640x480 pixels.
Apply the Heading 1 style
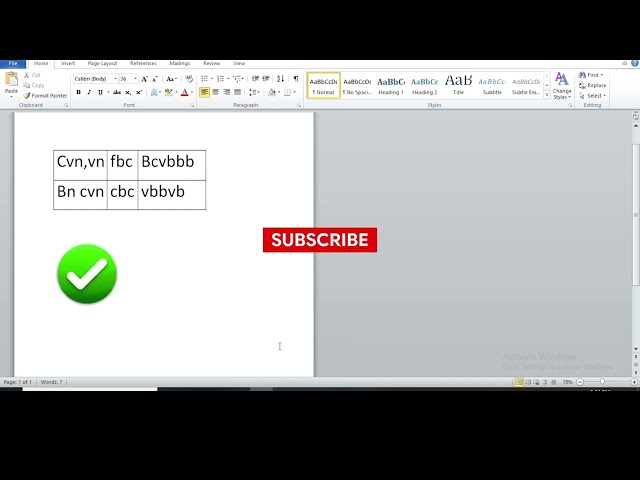click(x=391, y=86)
